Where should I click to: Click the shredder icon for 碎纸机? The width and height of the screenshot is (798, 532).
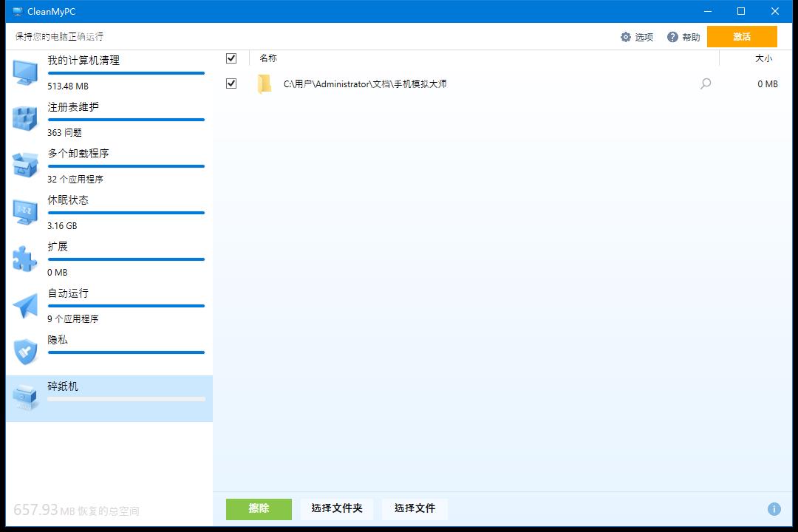pyautogui.click(x=25, y=398)
